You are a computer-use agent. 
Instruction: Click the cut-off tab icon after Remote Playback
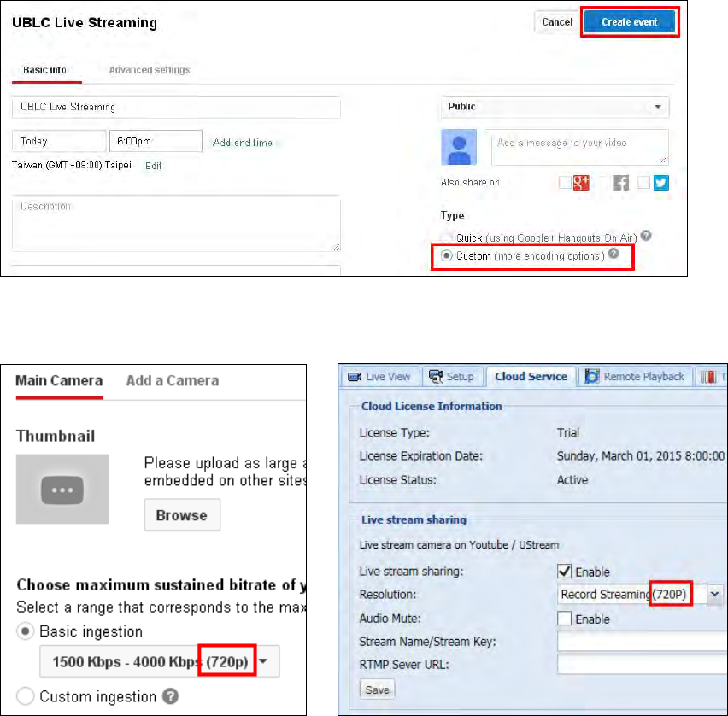708,377
